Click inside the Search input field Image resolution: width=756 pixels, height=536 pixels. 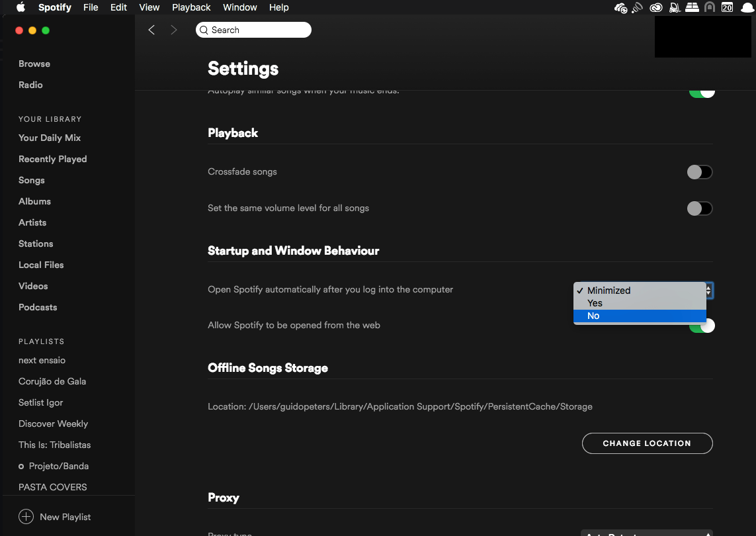(258, 30)
